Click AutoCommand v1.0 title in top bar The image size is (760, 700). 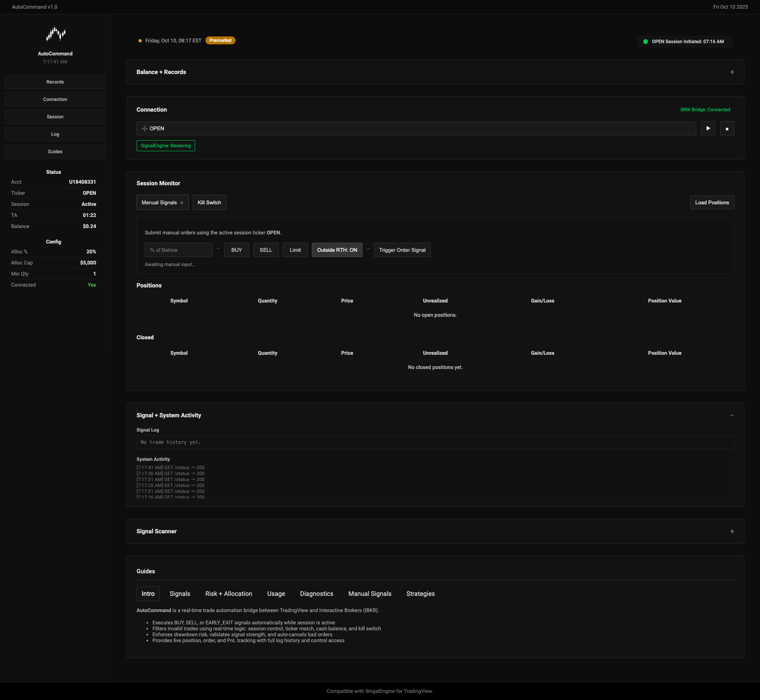coord(34,7)
